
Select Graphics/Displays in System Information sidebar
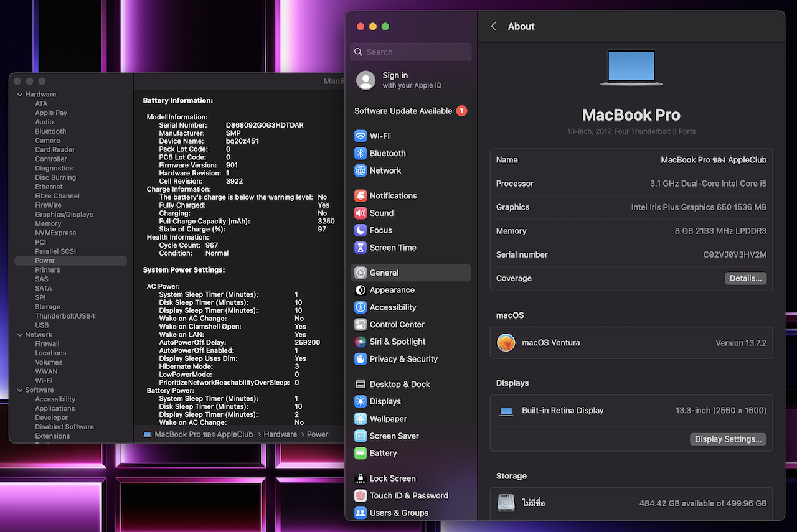(x=64, y=215)
